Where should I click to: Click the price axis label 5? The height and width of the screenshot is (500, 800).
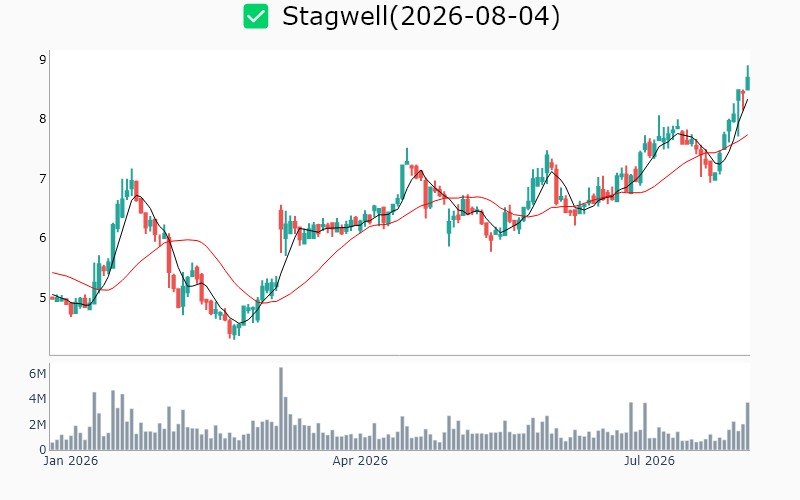click(x=43, y=297)
